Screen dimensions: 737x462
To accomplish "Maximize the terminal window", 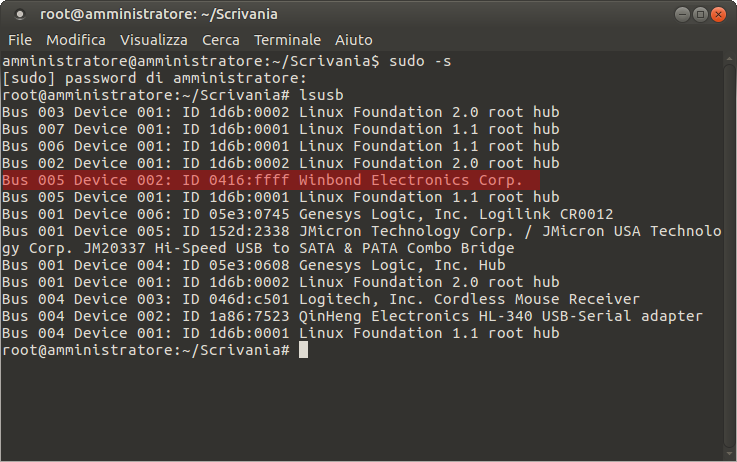I will pyautogui.click(x=700, y=15).
